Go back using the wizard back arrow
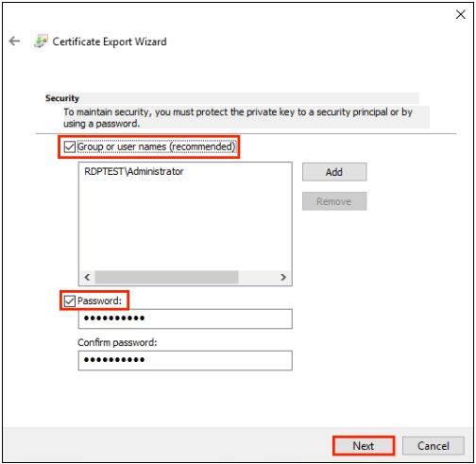 pos(14,41)
